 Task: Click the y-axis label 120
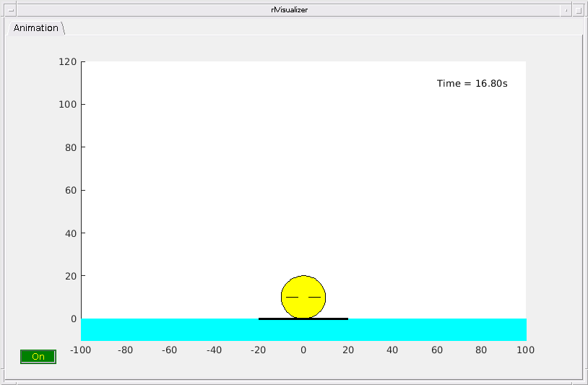(67, 62)
